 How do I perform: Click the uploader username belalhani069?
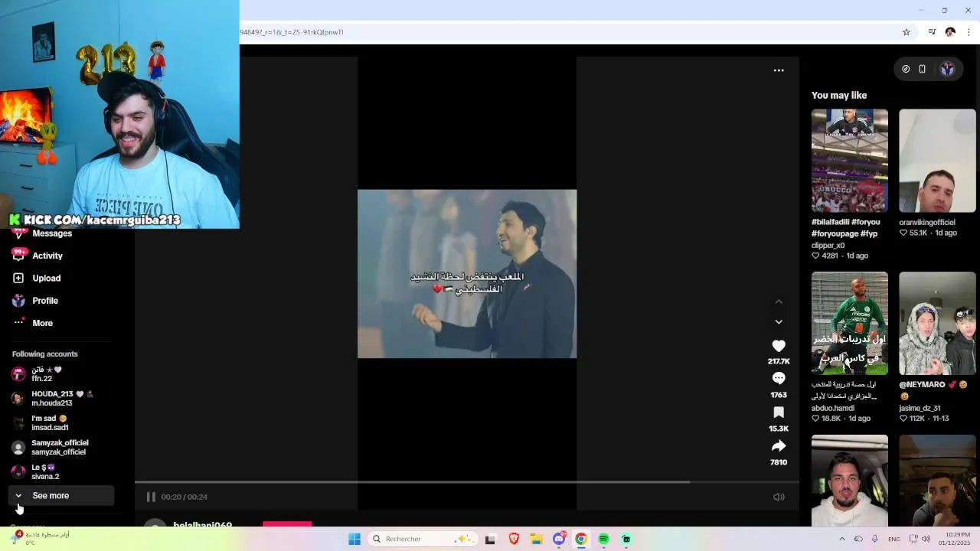coord(202,525)
